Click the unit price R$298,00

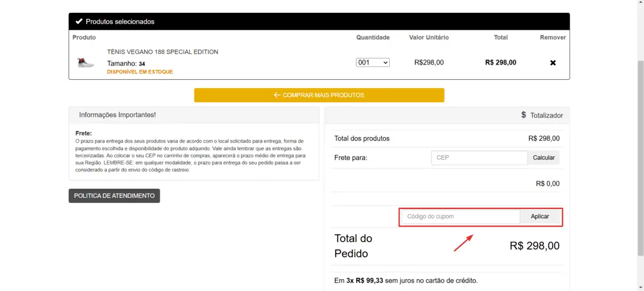[x=429, y=63]
